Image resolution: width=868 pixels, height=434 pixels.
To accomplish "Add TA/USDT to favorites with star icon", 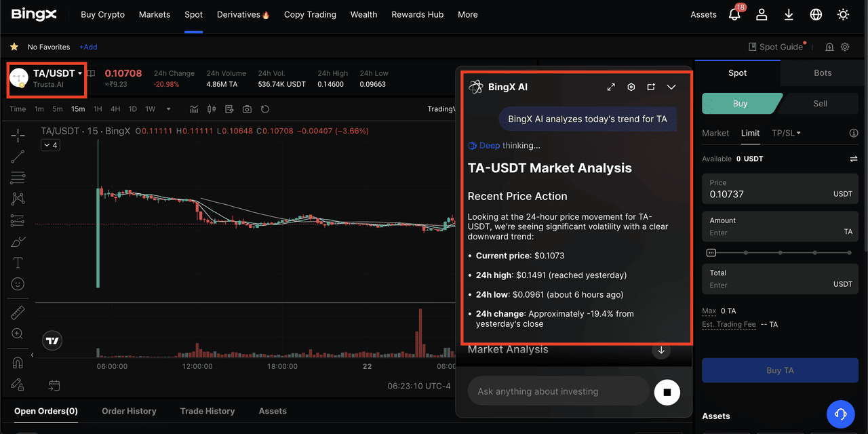I will [14, 47].
